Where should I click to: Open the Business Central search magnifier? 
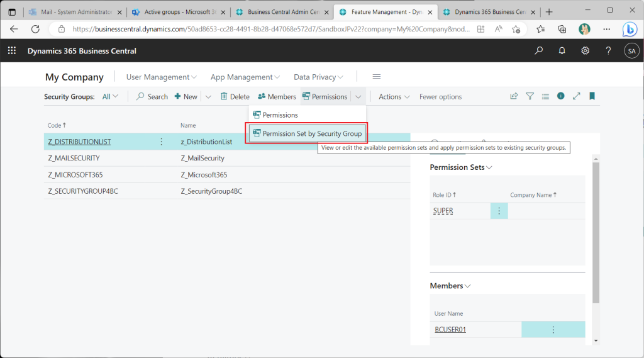[x=538, y=50]
